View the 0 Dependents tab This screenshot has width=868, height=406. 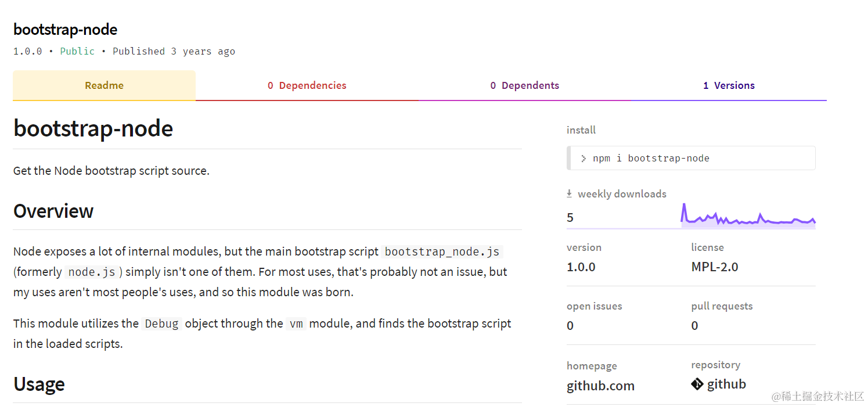524,85
